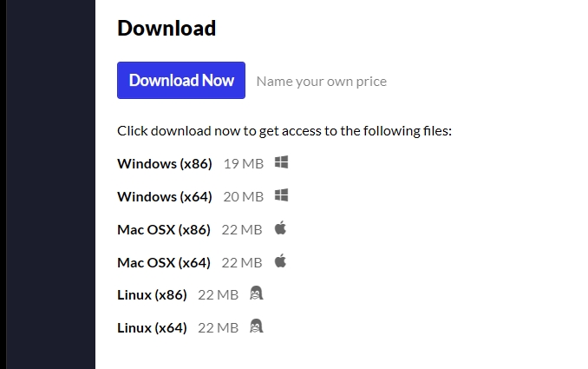Click the Windows logo icon beside Windows (x64)
The width and height of the screenshot is (588, 369).
(x=281, y=195)
